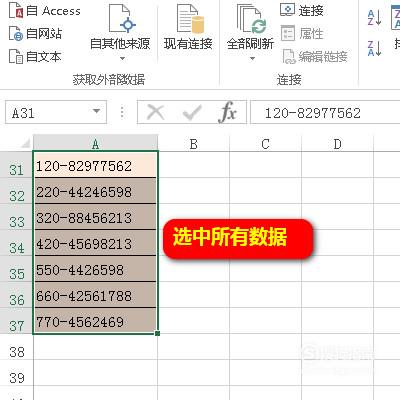Sort descending Z to A
The width and height of the screenshot is (400, 400).
tap(374, 48)
